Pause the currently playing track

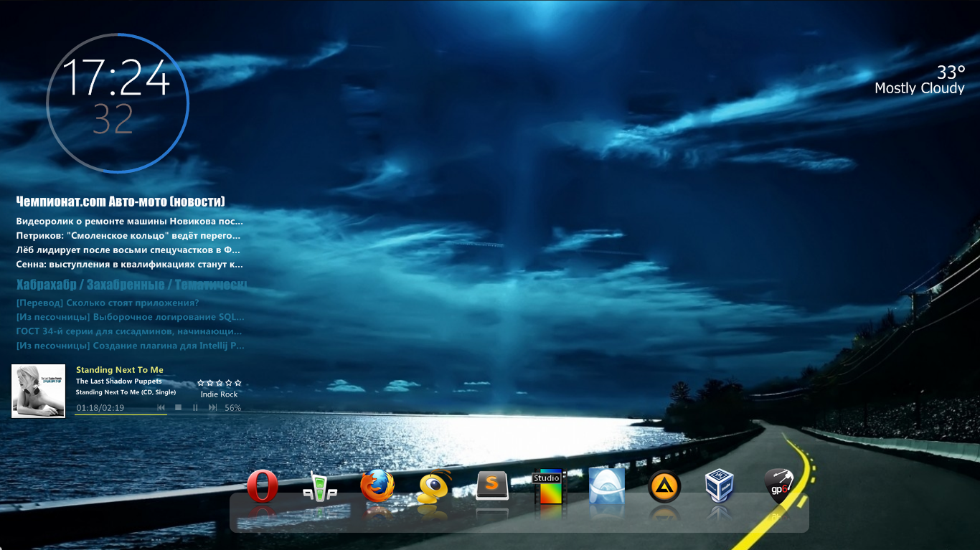click(195, 408)
